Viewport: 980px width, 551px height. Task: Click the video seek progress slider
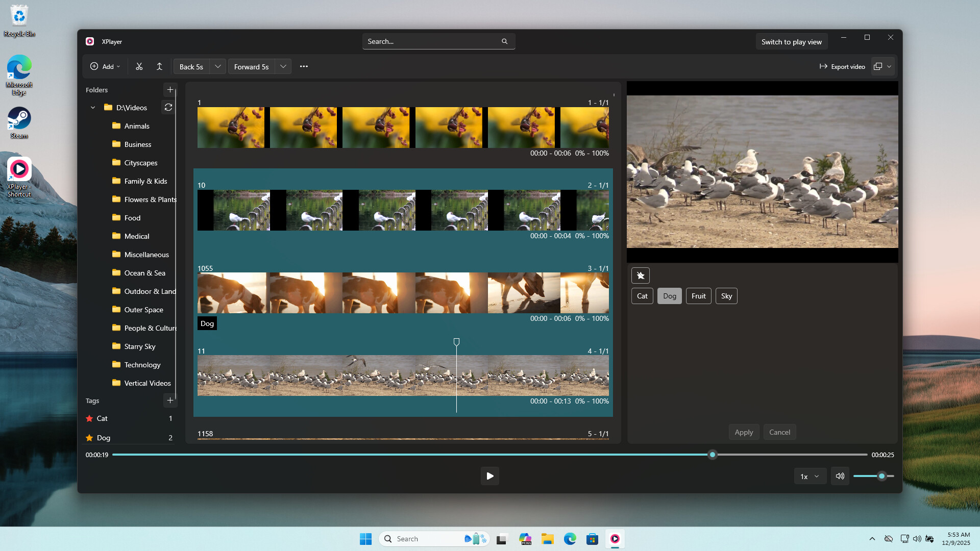(x=489, y=455)
